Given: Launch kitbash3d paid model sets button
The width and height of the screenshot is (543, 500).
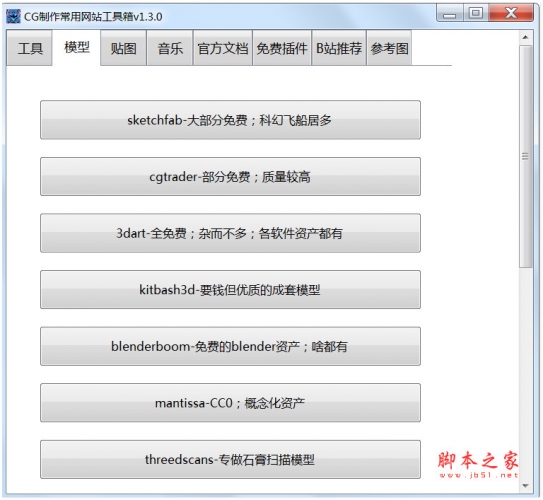Looking at the screenshot, I should pos(230,289).
